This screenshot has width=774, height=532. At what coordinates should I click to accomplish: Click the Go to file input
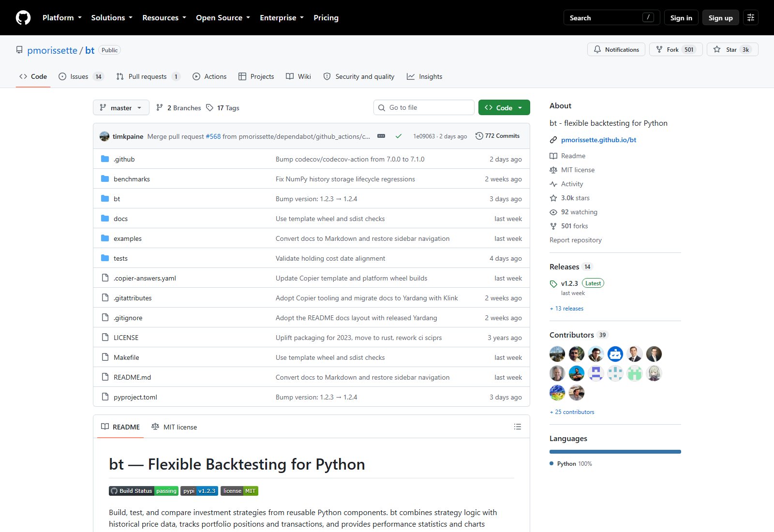424,107
